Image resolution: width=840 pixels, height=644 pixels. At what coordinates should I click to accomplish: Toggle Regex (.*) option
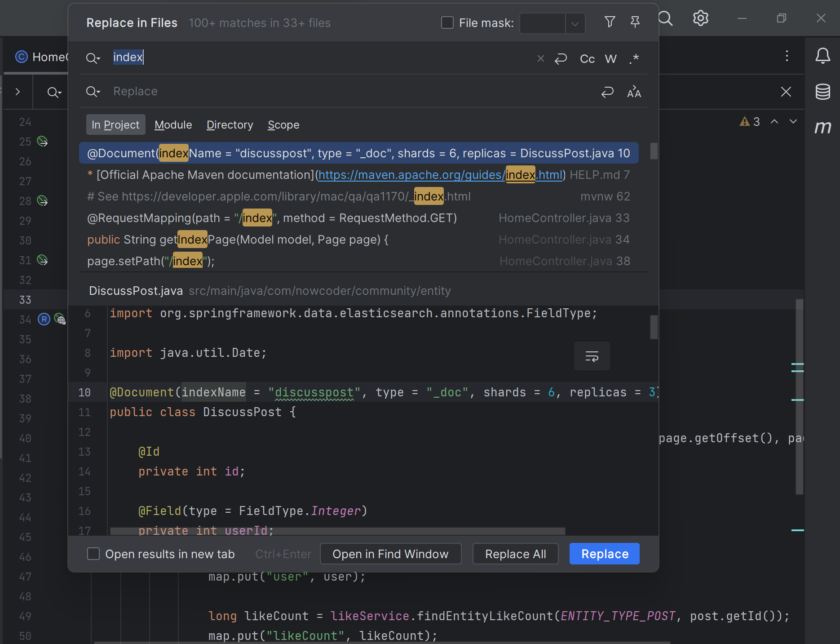coord(634,58)
